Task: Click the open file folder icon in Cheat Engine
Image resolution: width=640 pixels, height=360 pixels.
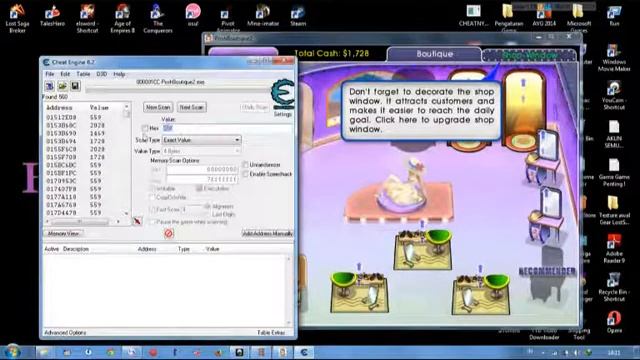Action: (x=62, y=86)
